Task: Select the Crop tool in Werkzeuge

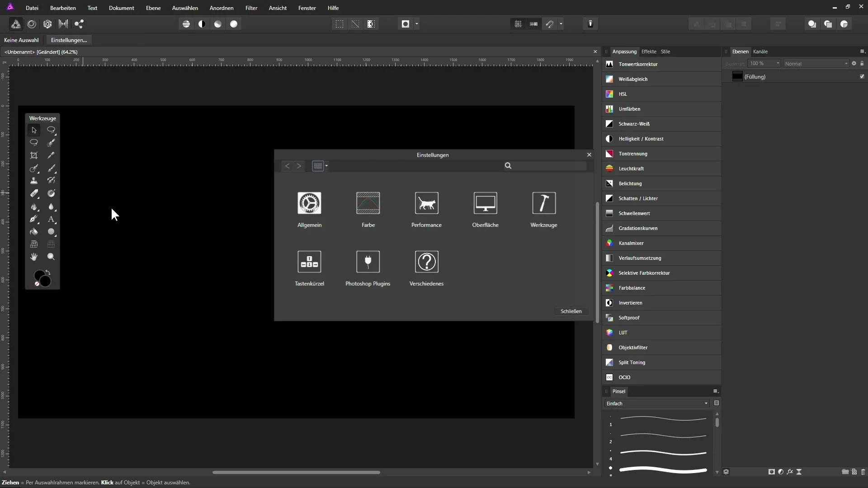Action: 34,155
